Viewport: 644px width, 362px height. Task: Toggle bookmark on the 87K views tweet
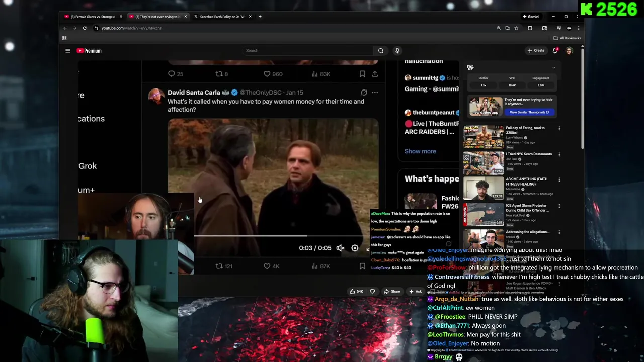click(362, 266)
